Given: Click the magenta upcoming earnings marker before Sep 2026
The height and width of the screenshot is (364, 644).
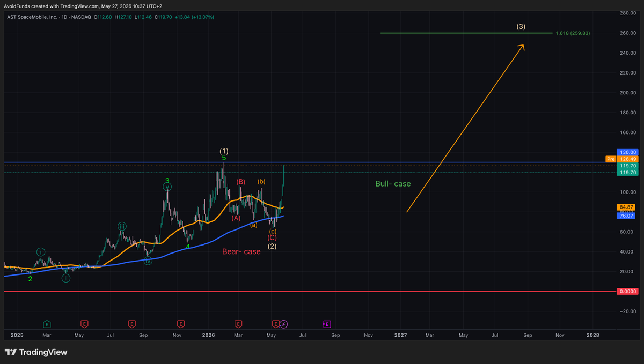Looking at the screenshot, I should tap(326, 324).
